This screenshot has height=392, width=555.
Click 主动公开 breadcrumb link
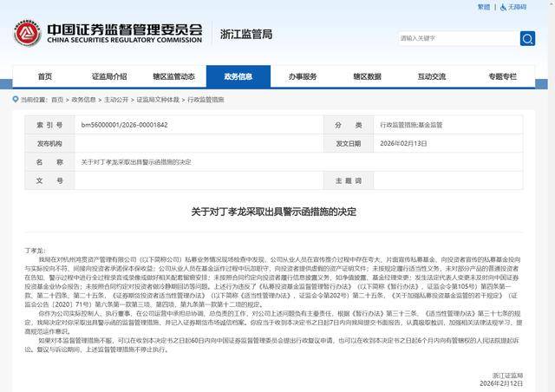(115, 100)
